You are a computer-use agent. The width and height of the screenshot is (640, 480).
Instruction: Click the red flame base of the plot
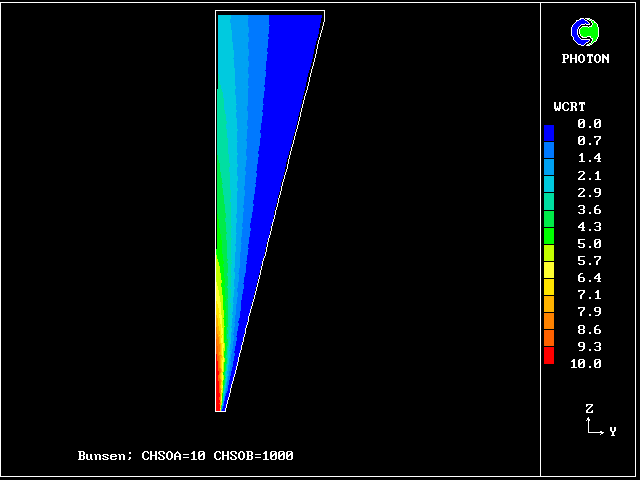pyautogui.click(x=218, y=395)
